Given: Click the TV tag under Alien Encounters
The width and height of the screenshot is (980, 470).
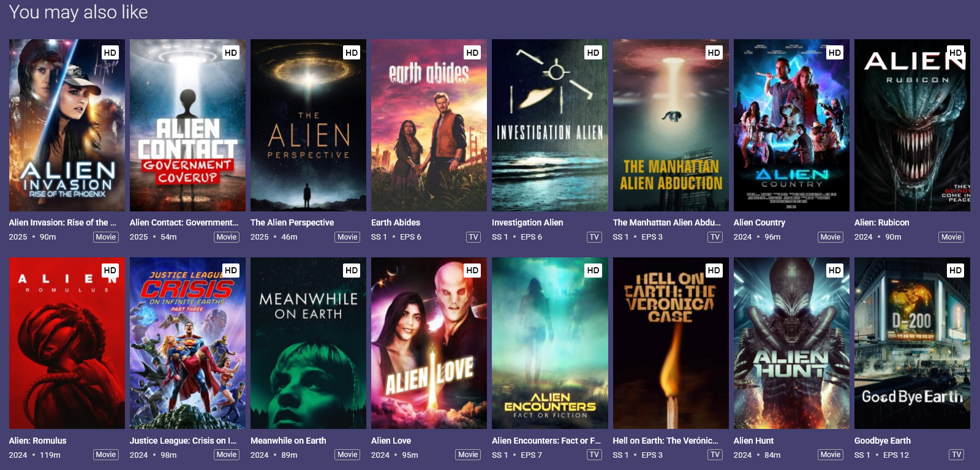Looking at the screenshot, I should [x=594, y=455].
